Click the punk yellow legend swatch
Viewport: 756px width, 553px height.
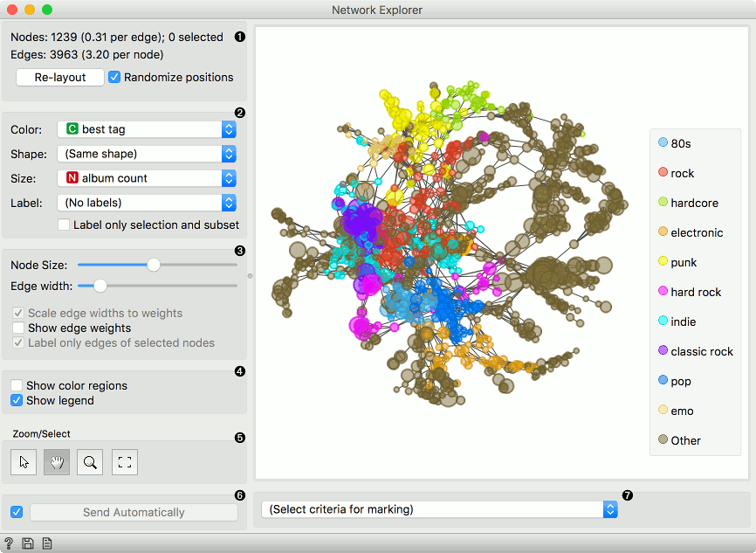[663, 261]
